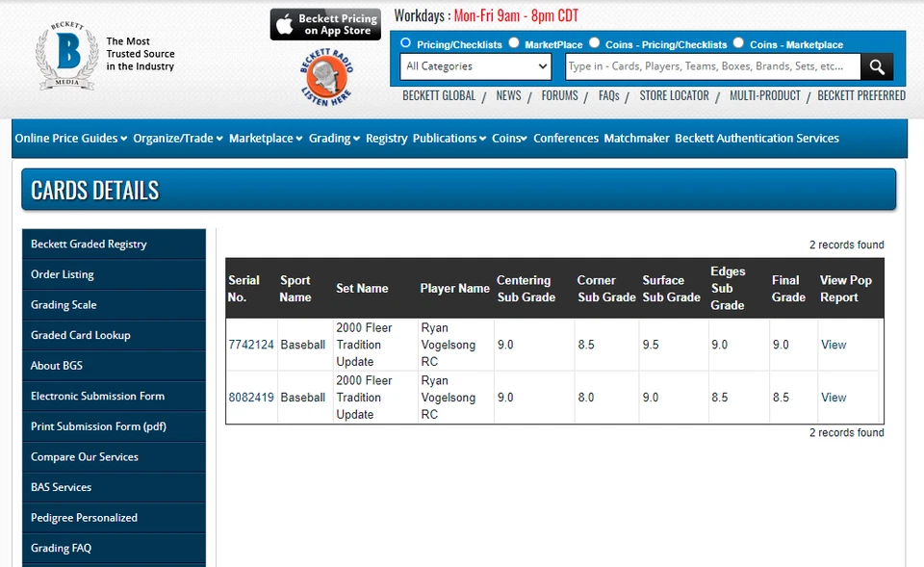Open Order Listing in sidebar

[x=114, y=274]
